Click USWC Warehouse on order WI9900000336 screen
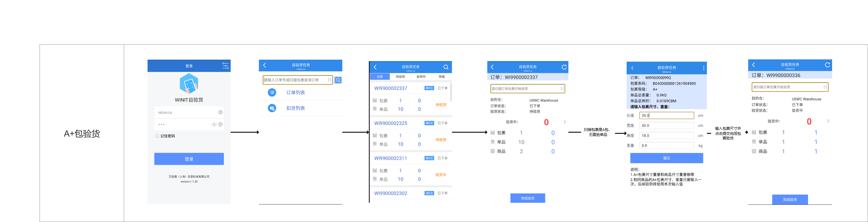This screenshot has height=222, width=868. click(x=806, y=99)
